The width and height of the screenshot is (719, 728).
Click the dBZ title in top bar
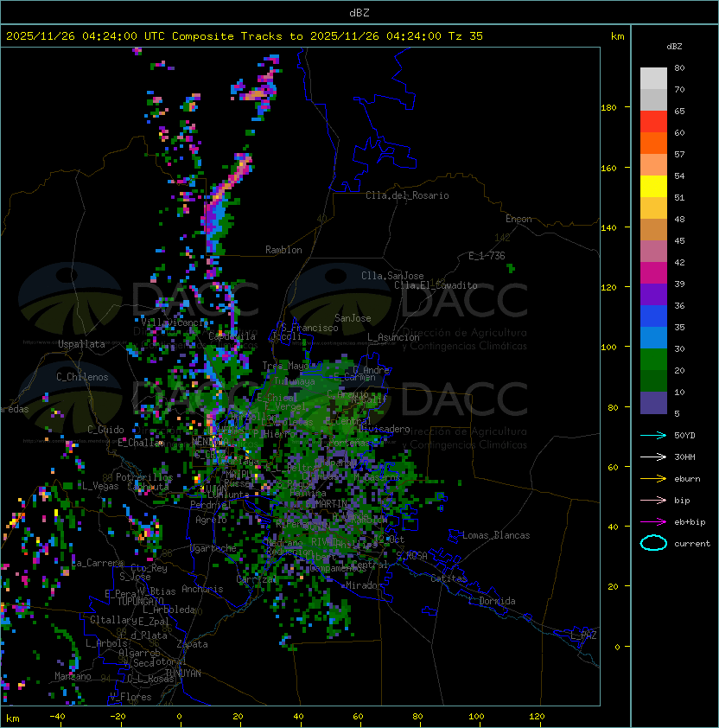359,13
